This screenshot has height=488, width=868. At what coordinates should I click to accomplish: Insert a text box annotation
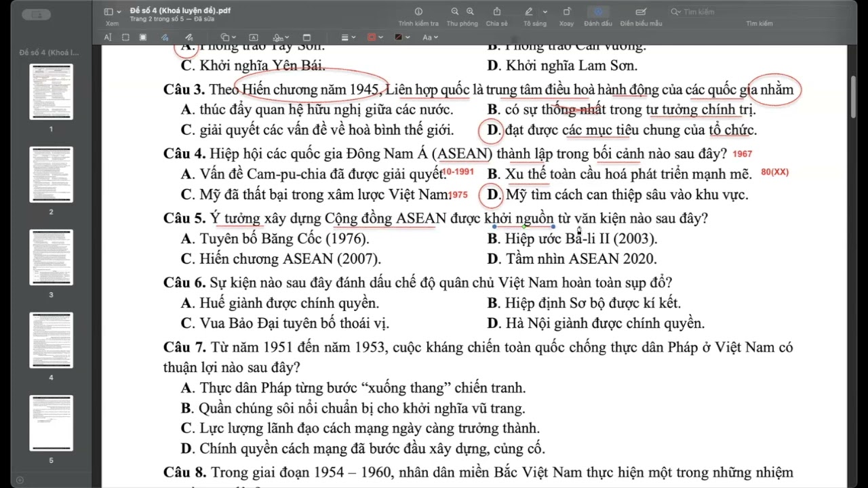(x=254, y=37)
